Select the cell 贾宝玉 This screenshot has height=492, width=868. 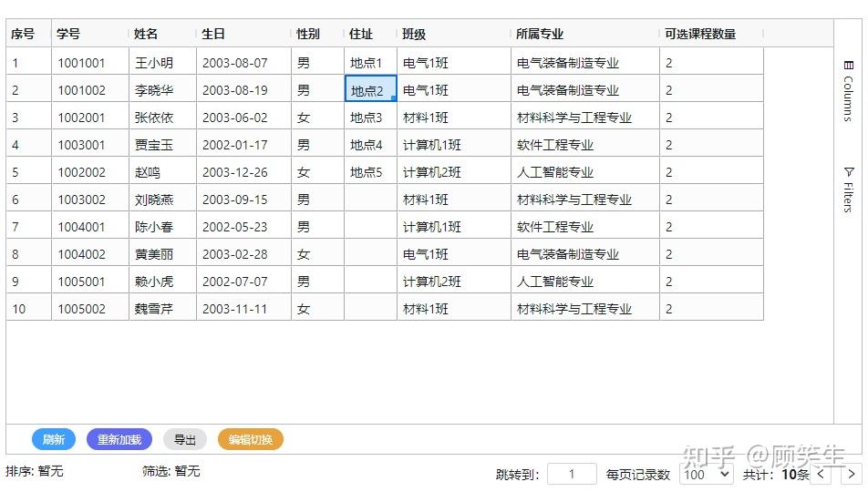(162, 144)
